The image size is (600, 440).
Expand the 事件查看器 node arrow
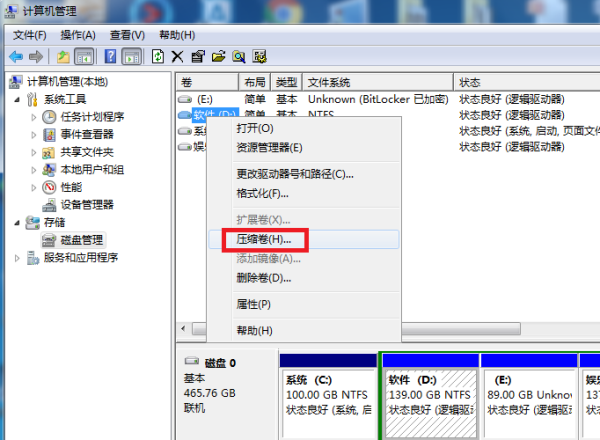click(34, 135)
